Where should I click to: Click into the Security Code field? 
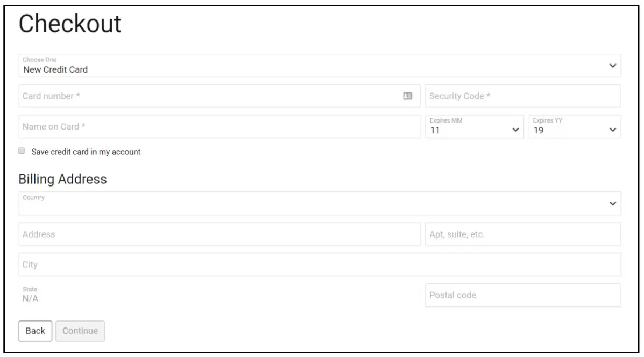pyautogui.click(x=522, y=96)
